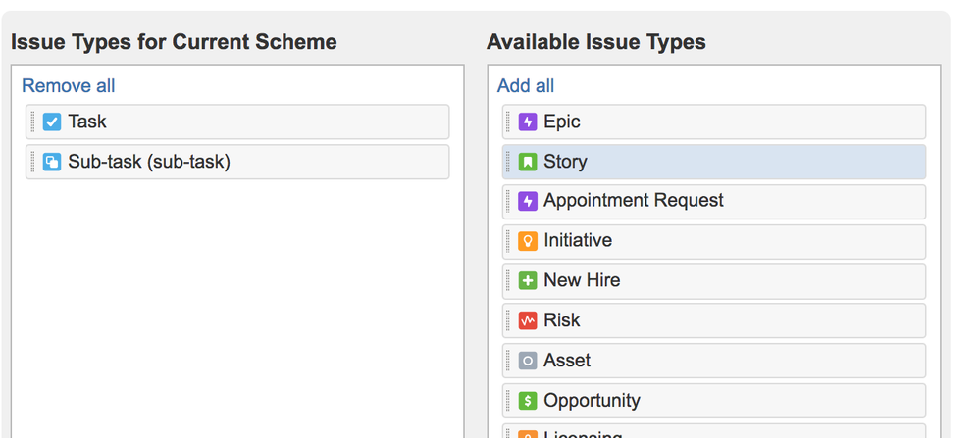Screen dimensions: 980x438
Task: Click the green Story bookmark icon
Action: coord(528,162)
